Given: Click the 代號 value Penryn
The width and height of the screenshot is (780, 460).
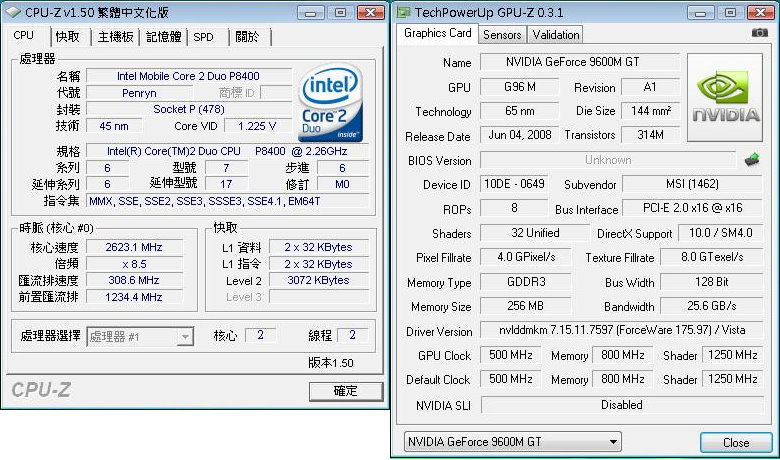Looking at the screenshot, I should [x=139, y=93].
